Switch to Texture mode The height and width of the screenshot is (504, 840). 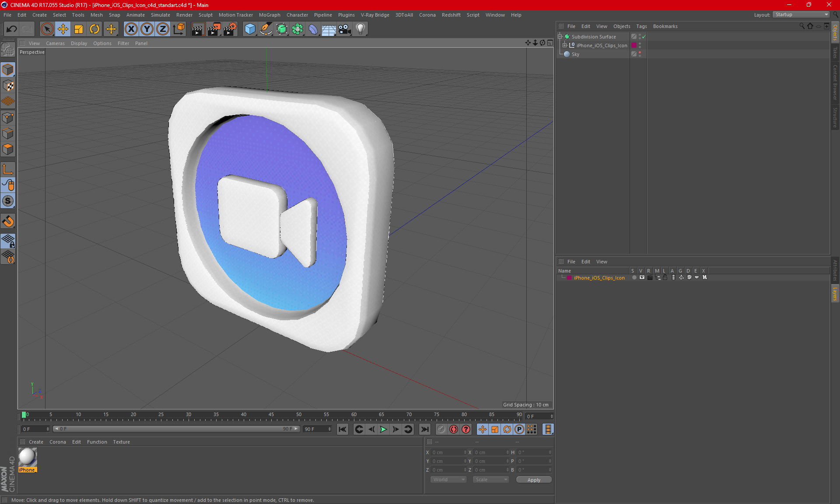point(8,86)
